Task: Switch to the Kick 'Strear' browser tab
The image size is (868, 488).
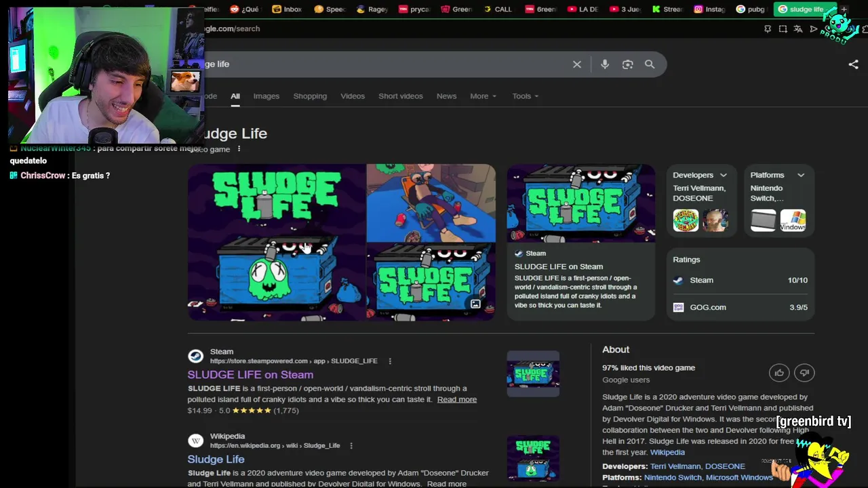Action: pos(668,9)
